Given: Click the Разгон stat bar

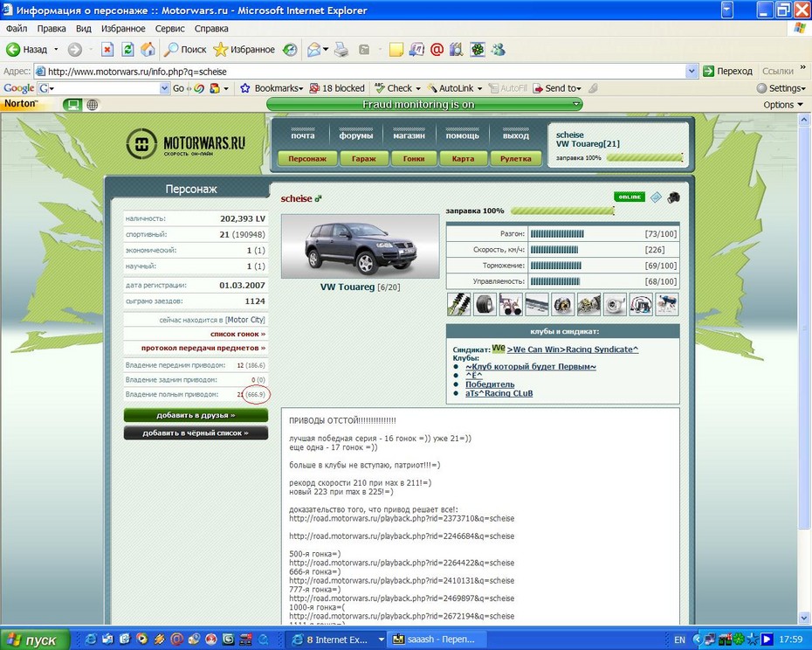Looking at the screenshot, I should [557, 234].
